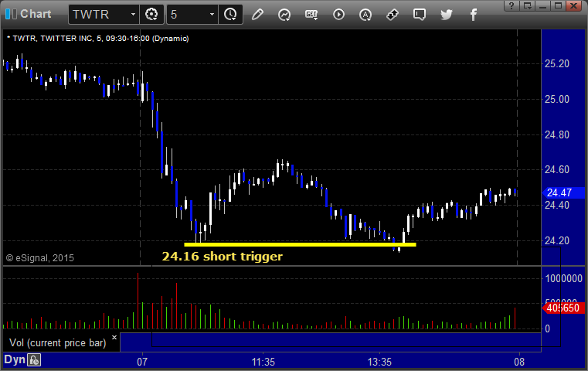Click the 1000000 volume axis label

coord(563,278)
